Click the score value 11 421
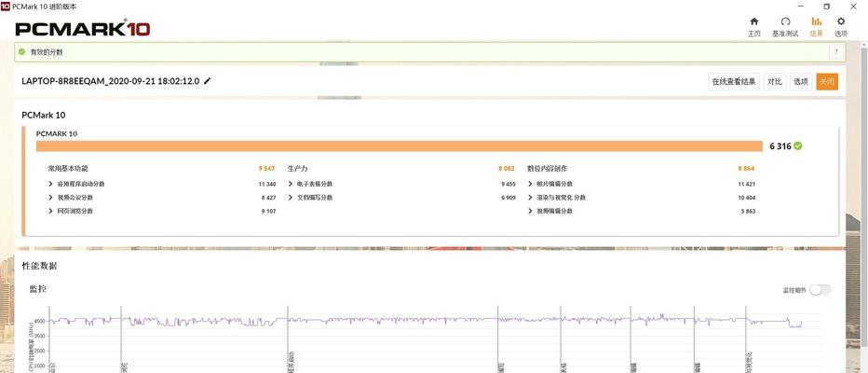The height and width of the screenshot is (373, 868). pos(746,184)
